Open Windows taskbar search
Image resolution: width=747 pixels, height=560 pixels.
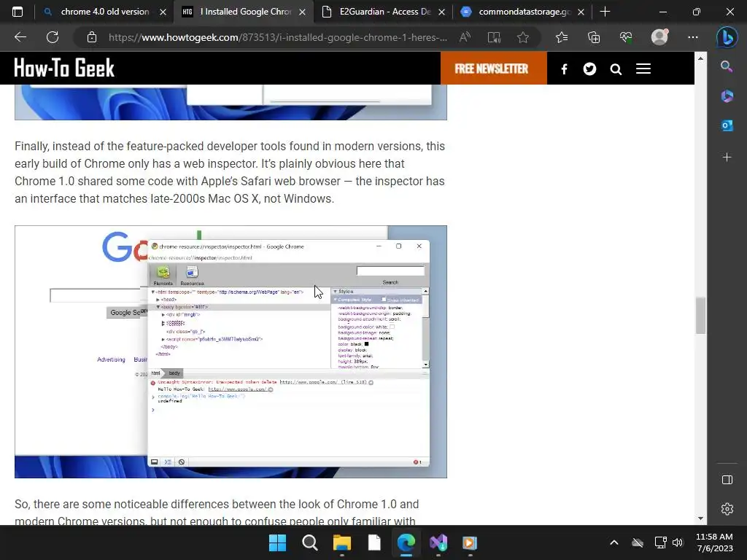309,542
